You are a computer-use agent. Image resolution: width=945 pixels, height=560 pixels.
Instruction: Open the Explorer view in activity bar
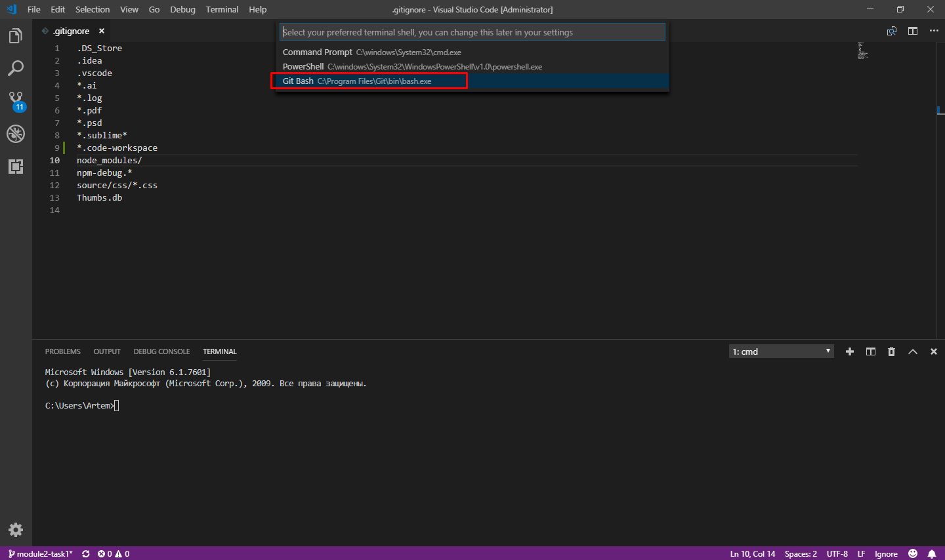[x=16, y=35]
